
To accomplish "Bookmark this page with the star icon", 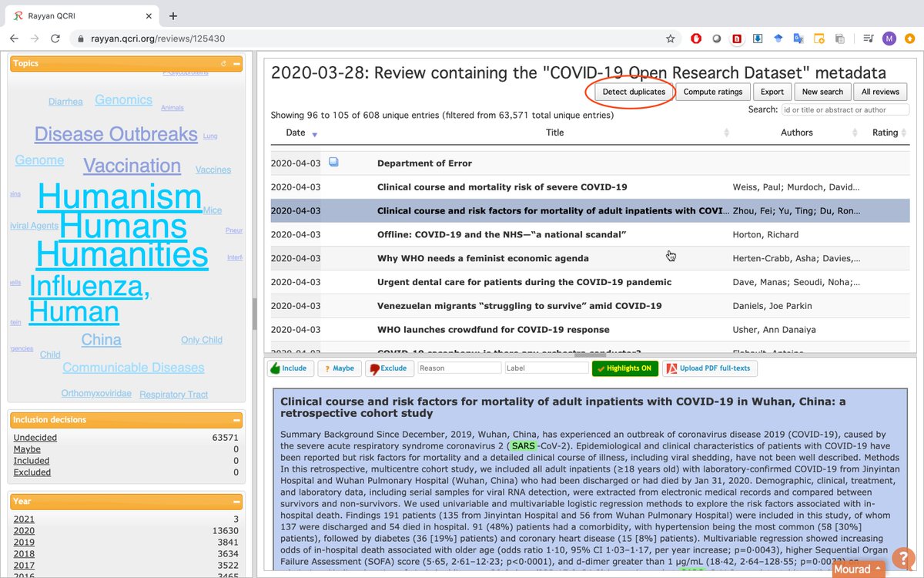I will pyautogui.click(x=671, y=38).
